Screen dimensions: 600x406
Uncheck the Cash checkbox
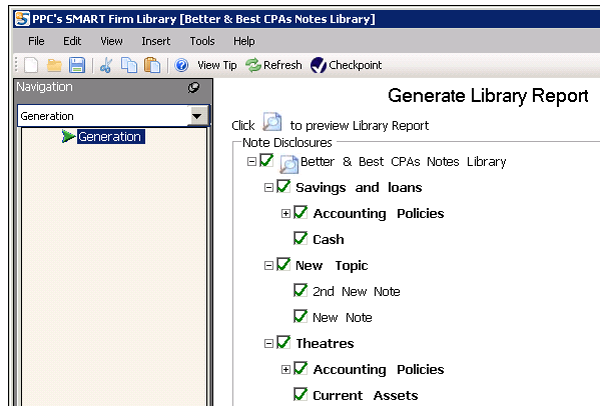pyautogui.click(x=301, y=239)
